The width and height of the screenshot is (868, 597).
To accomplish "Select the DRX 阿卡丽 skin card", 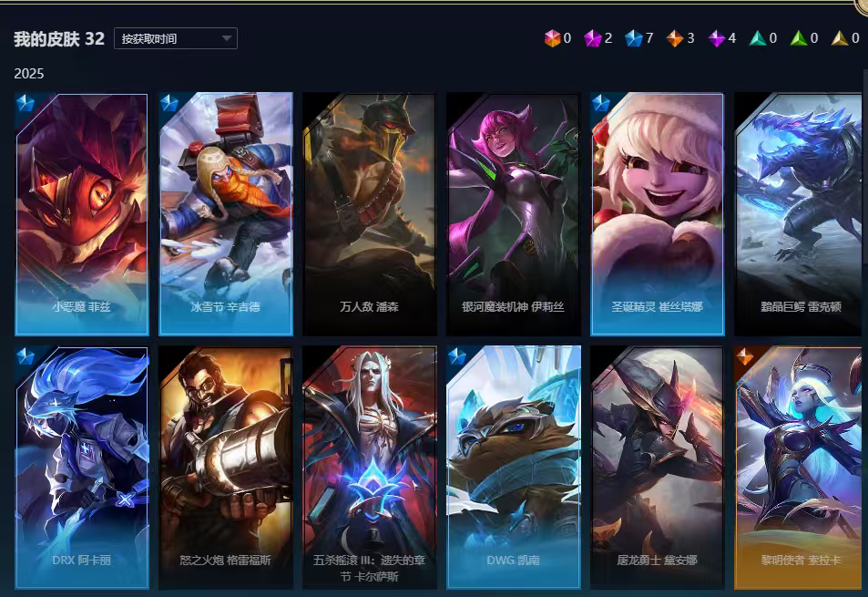I will click(81, 468).
